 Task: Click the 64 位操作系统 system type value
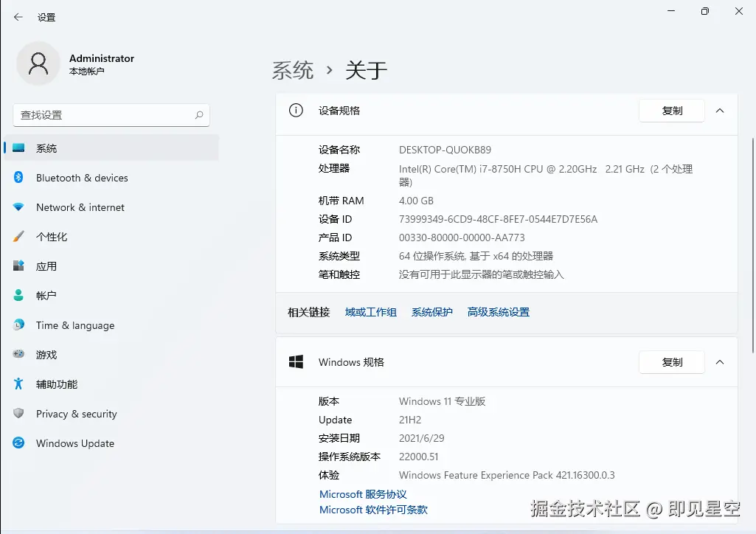476,256
